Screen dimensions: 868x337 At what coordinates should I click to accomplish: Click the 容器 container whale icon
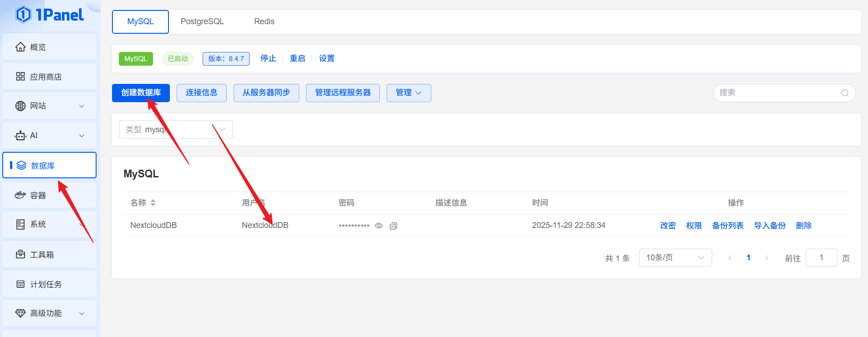(x=20, y=195)
